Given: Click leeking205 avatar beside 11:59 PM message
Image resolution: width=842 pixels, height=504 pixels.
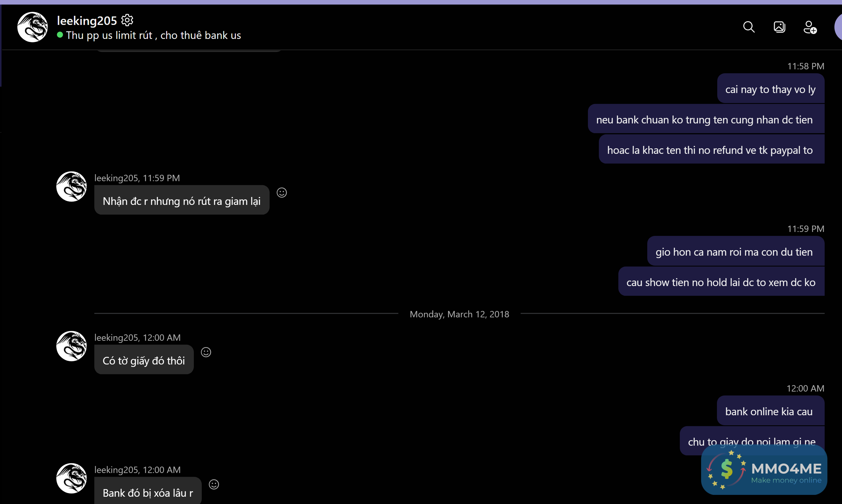Looking at the screenshot, I should (x=72, y=186).
